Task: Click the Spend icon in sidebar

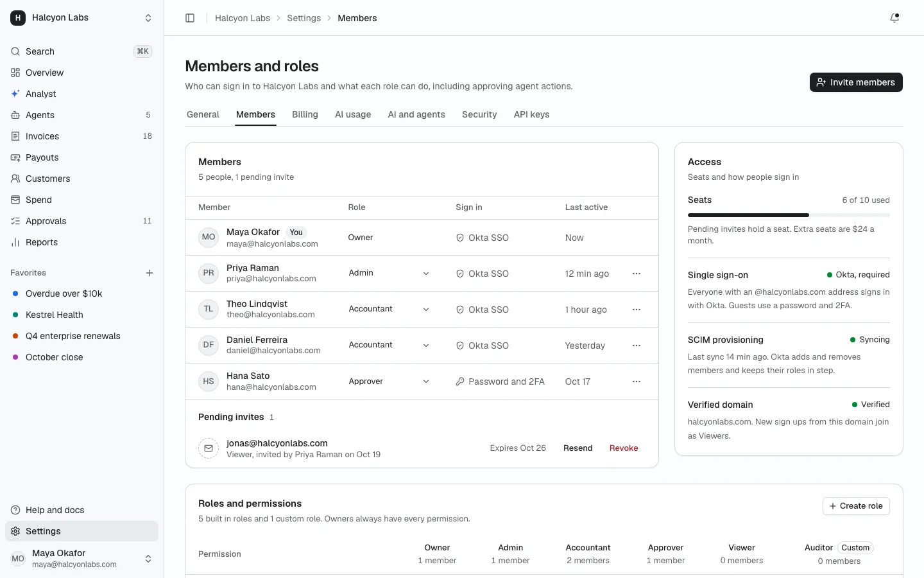Action: (x=15, y=200)
